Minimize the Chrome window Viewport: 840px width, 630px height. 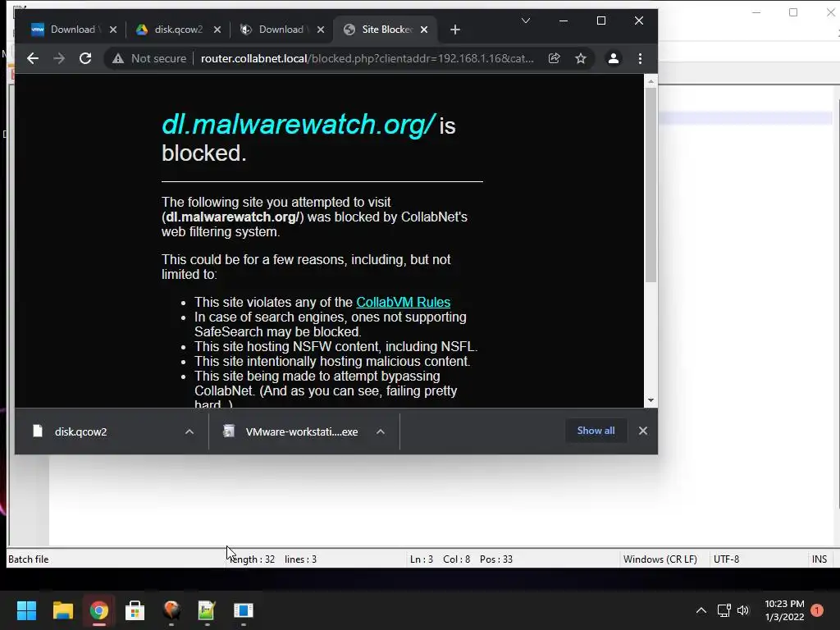563,21
